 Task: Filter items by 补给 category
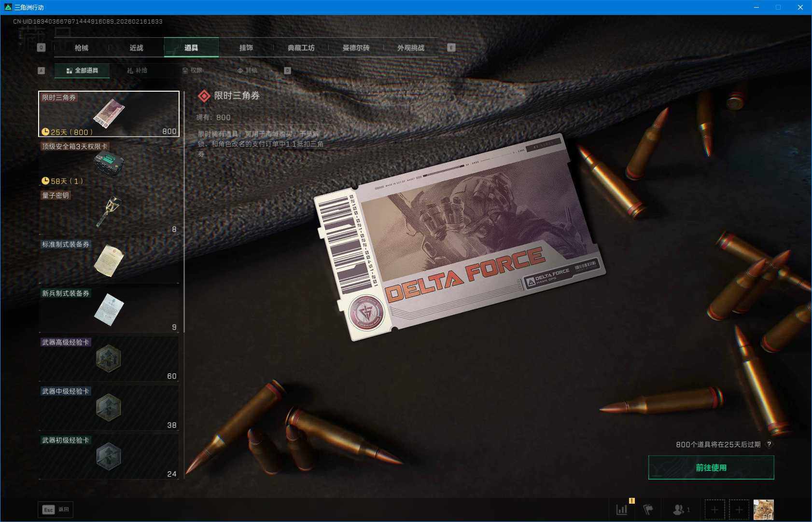137,70
